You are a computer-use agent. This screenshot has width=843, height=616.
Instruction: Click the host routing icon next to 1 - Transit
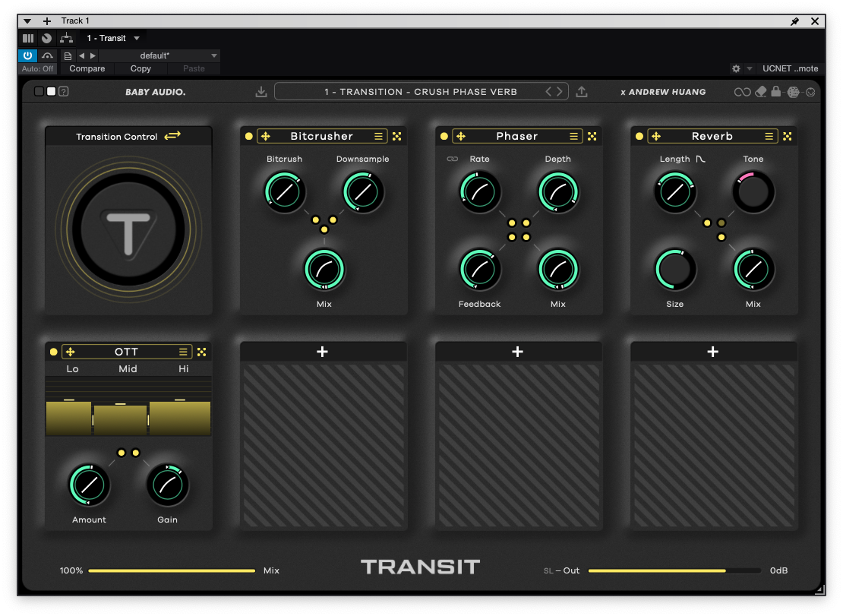pyautogui.click(x=66, y=38)
